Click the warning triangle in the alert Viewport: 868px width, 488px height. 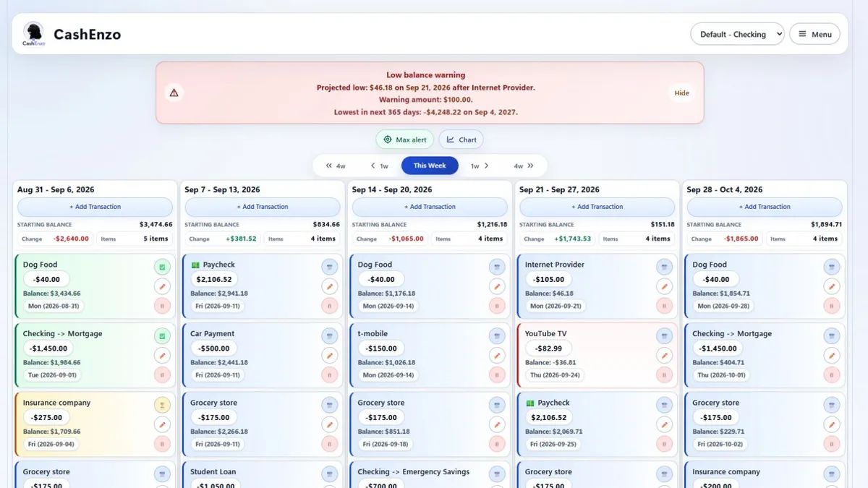tap(174, 93)
